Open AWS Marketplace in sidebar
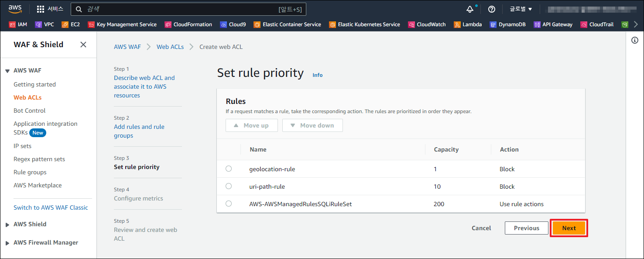 [x=38, y=185]
